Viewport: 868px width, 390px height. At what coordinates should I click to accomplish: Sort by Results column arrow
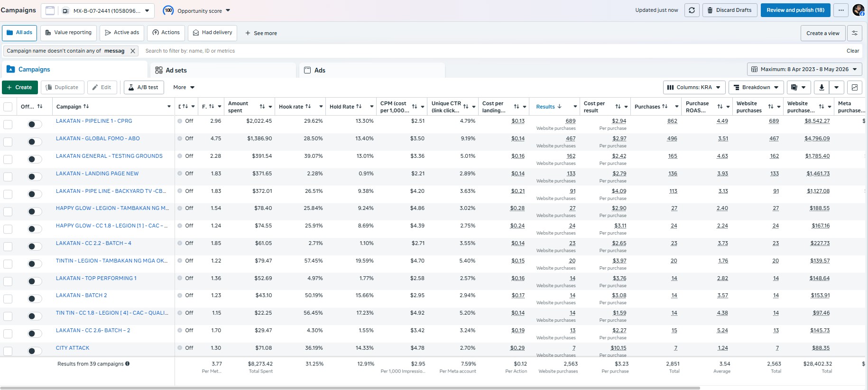point(560,107)
